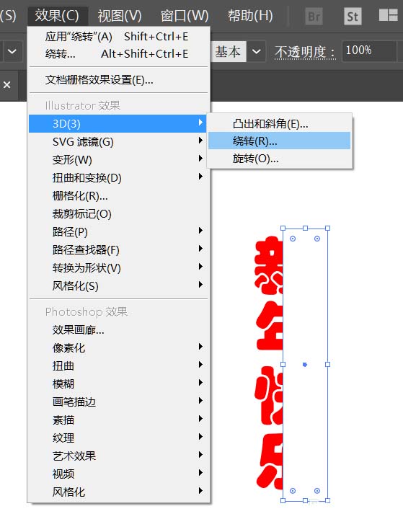403x532 pixels.
Task: Open the Adobe Stock (St) icon
Action: point(353,16)
